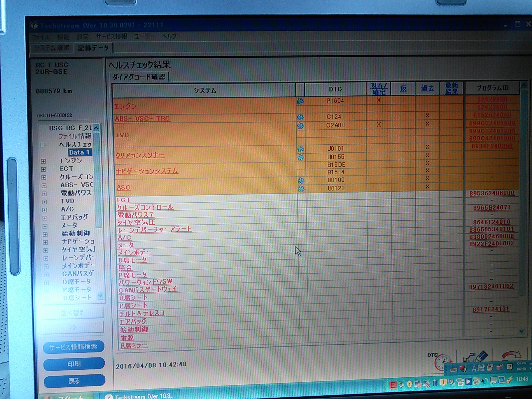Click the 現在/確定 column header link
Image resolution: width=532 pixels, height=399 pixels.
pos(379,89)
